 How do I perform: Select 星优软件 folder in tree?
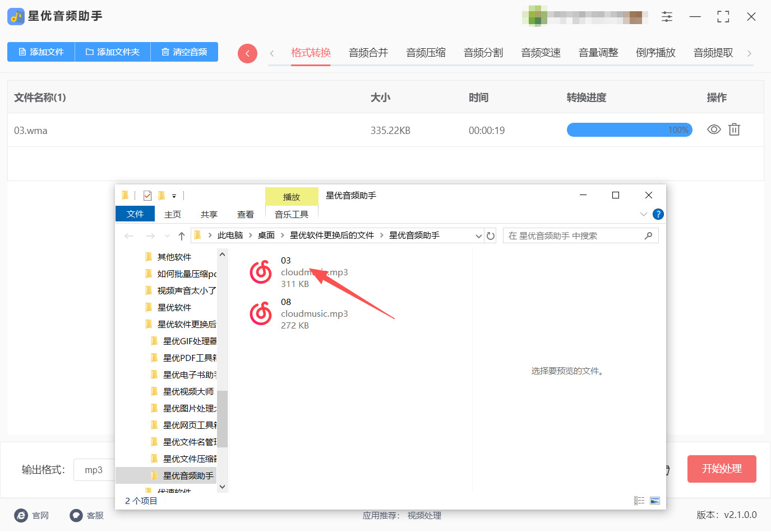(174, 307)
